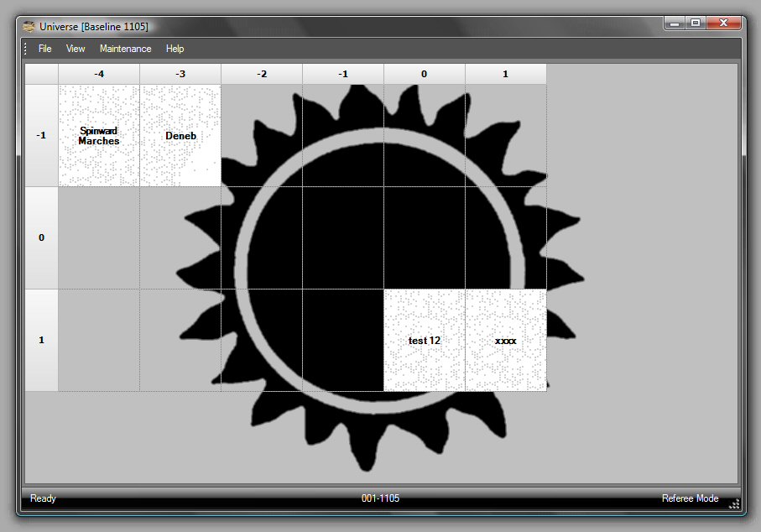Click column header 0
Image resolution: width=761 pixels, height=532 pixels.
coord(425,74)
